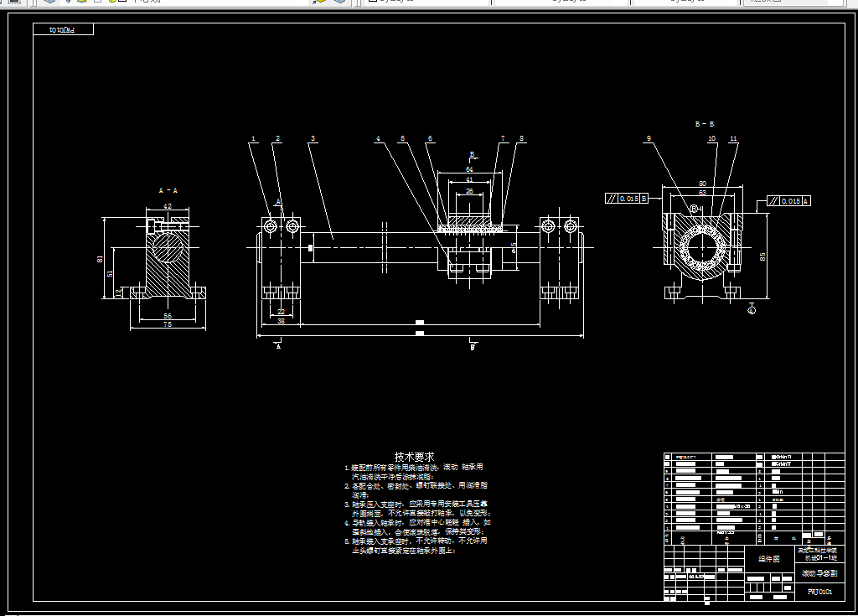Select the PWJ0101 drawing number cell
858x616 pixels.
pos(819,592)
